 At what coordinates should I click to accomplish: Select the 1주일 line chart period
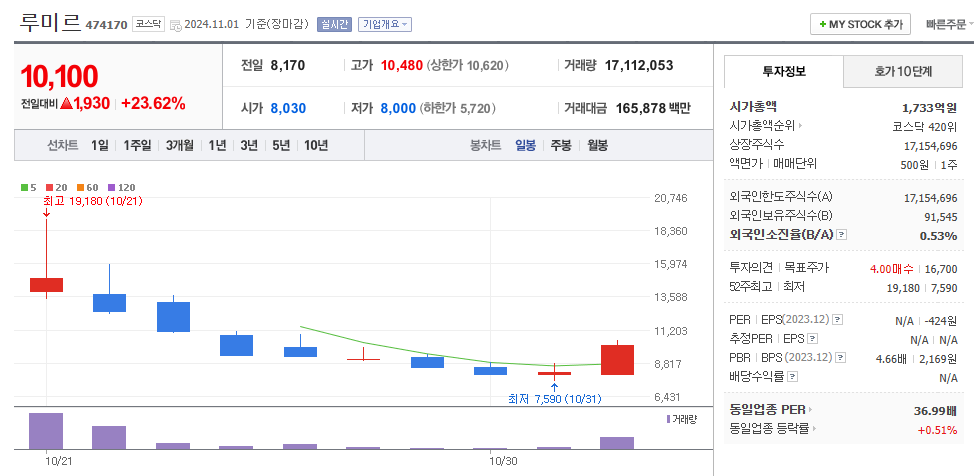point(137,146)
